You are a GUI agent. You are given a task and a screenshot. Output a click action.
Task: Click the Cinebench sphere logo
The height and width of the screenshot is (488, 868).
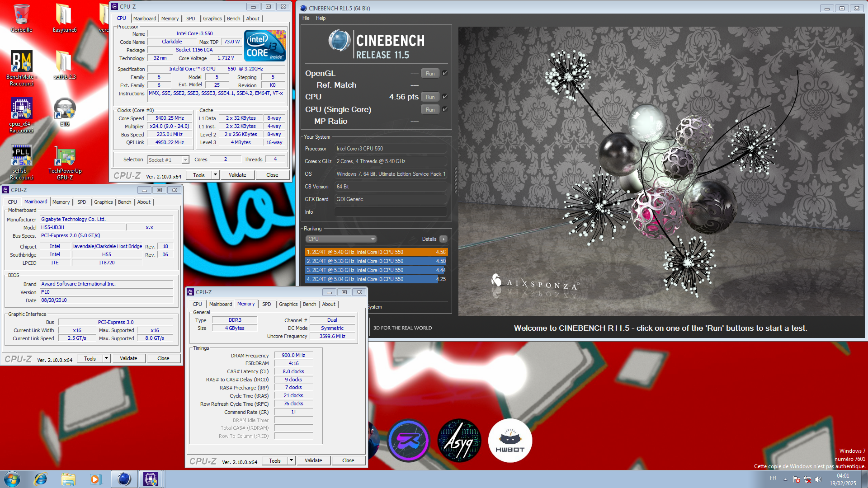(340, 41)
